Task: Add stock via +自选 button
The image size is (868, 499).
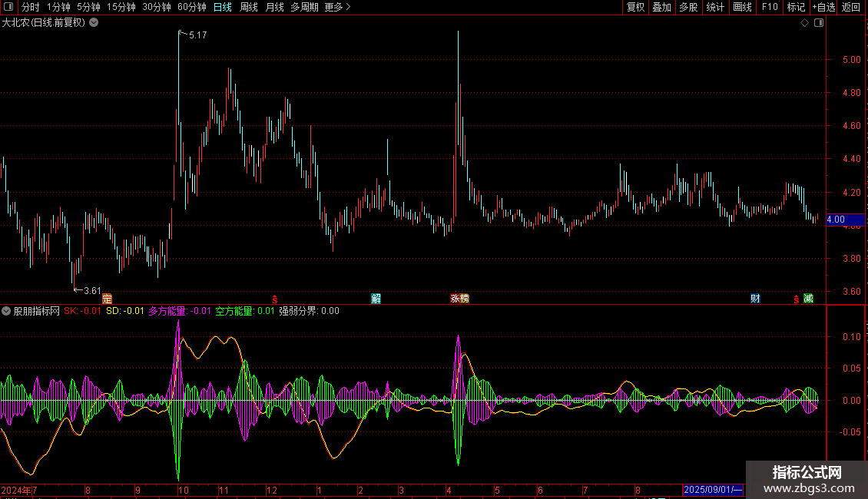Action: click(x=823, y=7)
